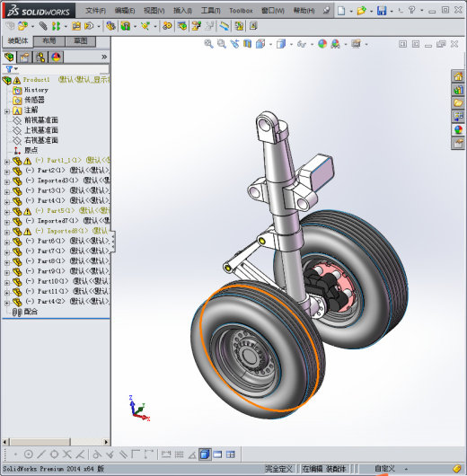467x476 pixels.
Task: Open the Smart Fasteners tool
Action: (x=76, y=26)
